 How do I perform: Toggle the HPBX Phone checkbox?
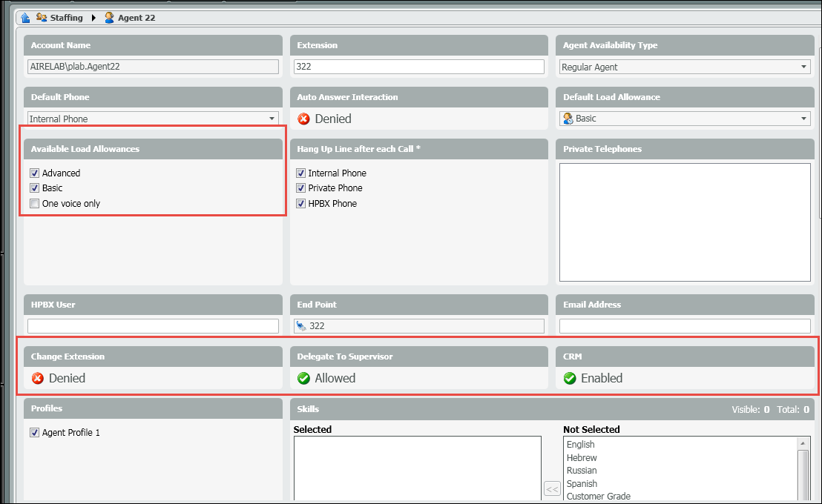click(x=300, y=203)
